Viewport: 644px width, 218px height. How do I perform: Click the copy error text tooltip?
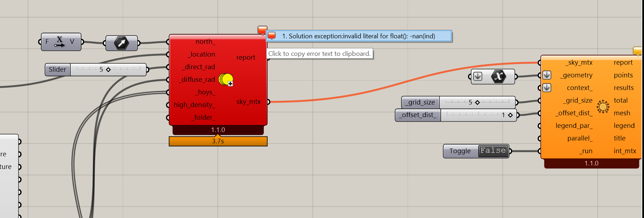tap(319, 54)
